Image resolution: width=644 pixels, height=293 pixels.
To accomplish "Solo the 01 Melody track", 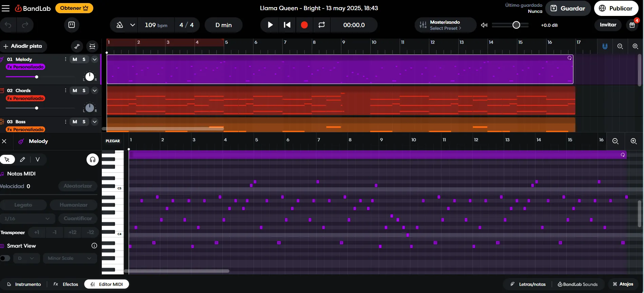I will tap(84, 59).
